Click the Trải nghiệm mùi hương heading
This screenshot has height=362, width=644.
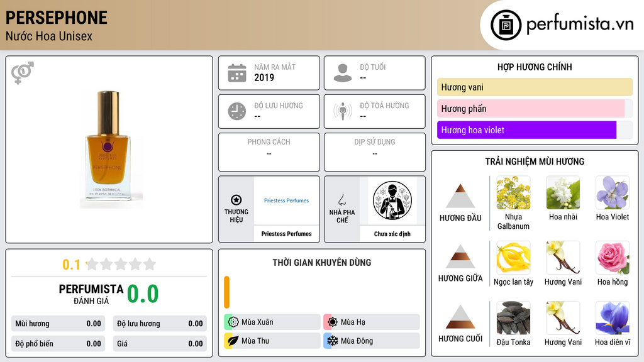tap(535, 162)
